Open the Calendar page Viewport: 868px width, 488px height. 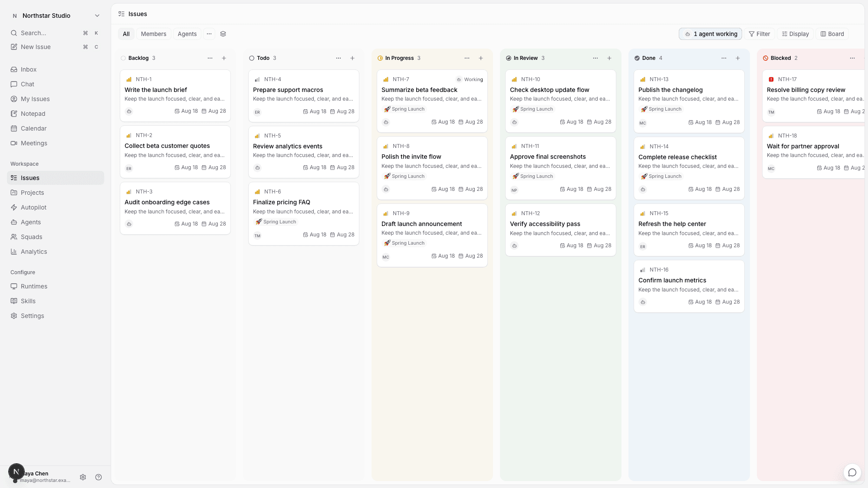(x=56, y=128)
